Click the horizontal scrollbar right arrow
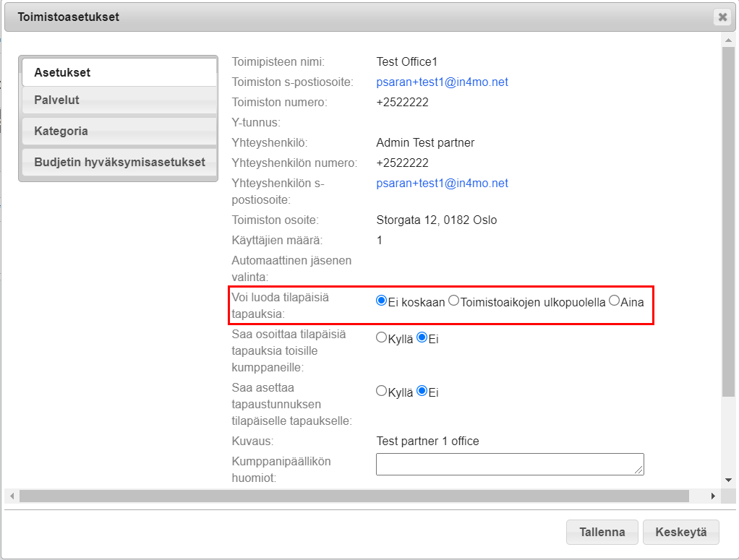The image size is (739, 560). click(x=712, y=496)
